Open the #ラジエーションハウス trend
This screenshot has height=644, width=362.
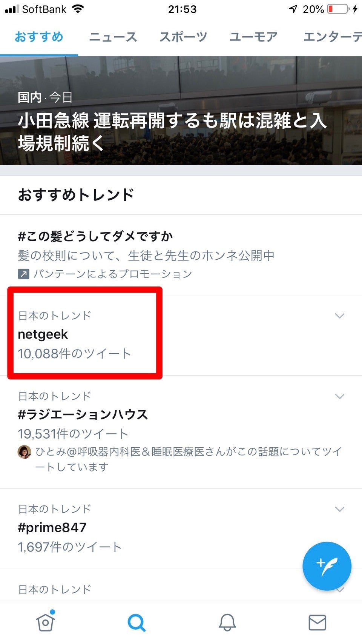(x=83, y=415)
